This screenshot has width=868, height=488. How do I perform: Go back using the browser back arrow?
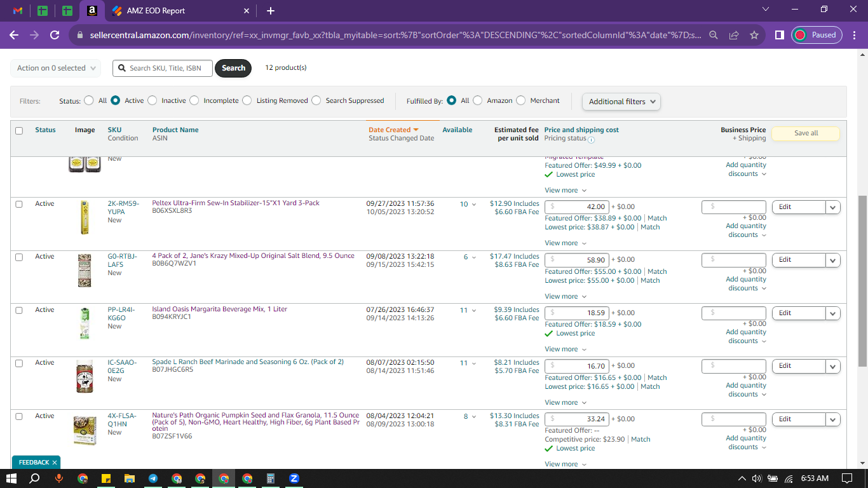(x=14, y=35)
